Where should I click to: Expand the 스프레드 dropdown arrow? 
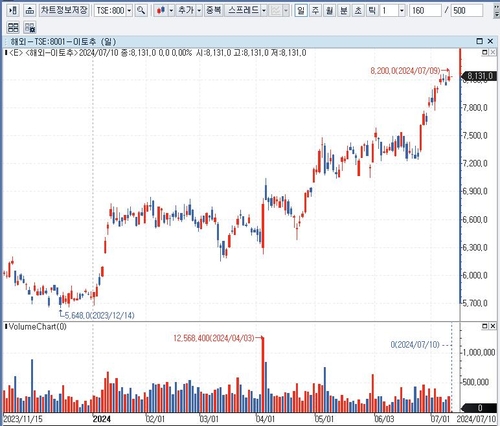[264, 11]
